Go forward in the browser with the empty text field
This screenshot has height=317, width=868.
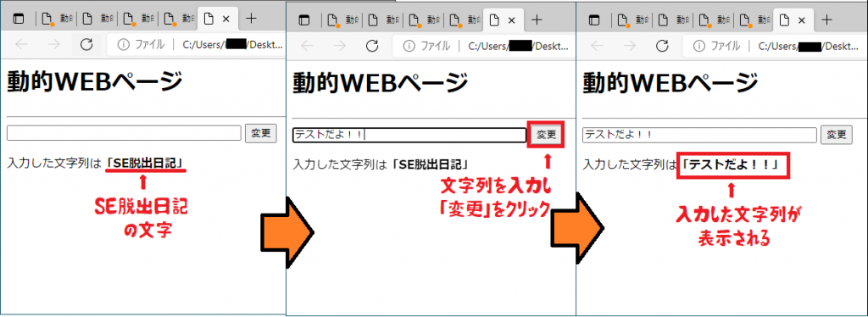53,45
